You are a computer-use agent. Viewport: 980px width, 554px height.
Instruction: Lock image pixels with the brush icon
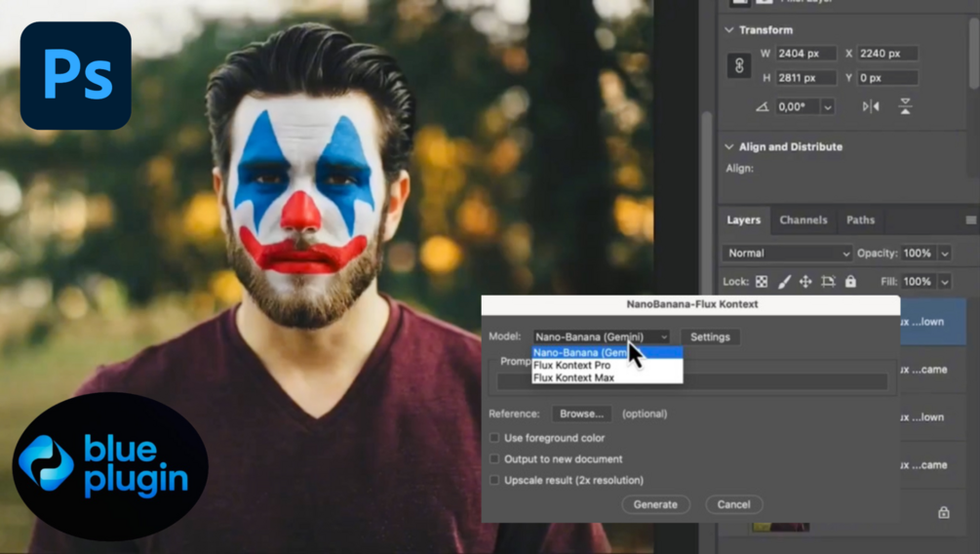point(784,282)
